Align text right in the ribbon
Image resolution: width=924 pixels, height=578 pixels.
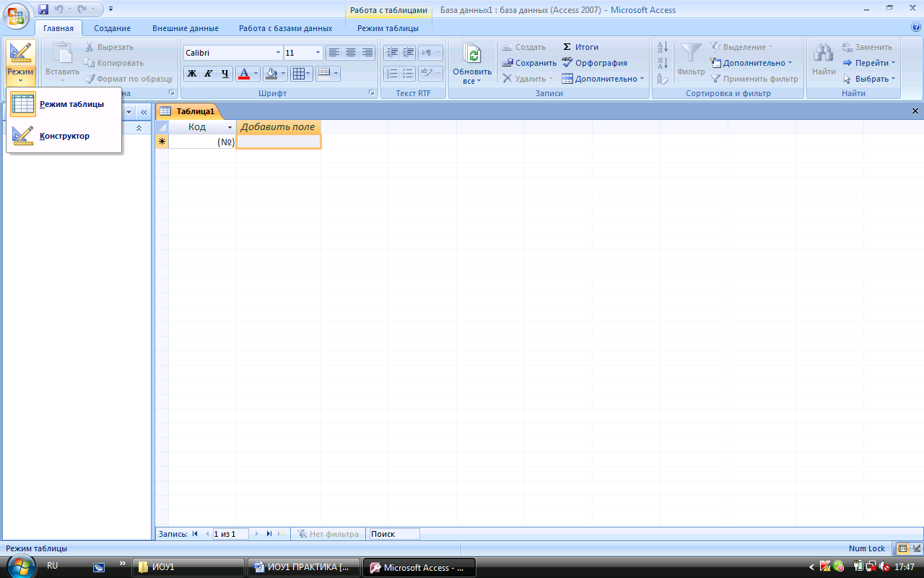point(367,53)
